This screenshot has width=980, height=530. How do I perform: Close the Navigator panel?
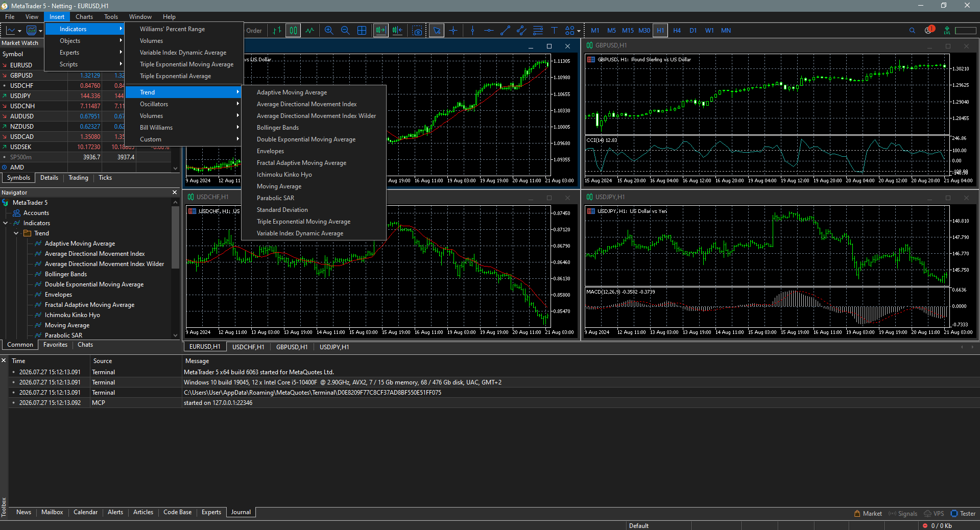tap(175, 192)
